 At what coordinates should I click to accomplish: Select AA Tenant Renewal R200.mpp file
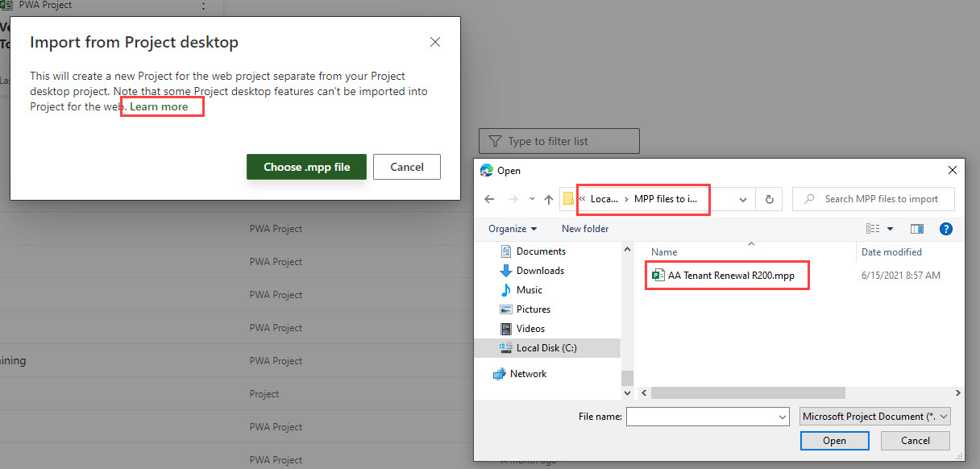[x=723, y=276]
